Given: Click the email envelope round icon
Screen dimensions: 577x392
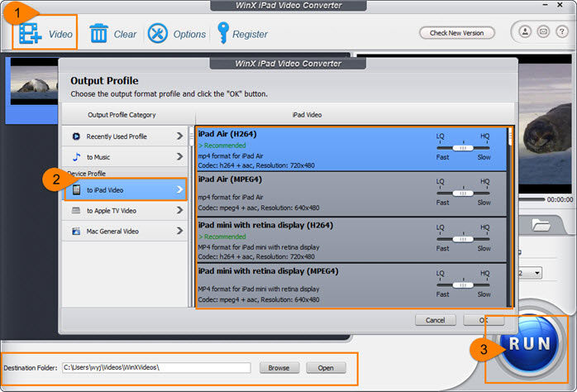Looking at the screenshot, I should [x=543, y=32].
